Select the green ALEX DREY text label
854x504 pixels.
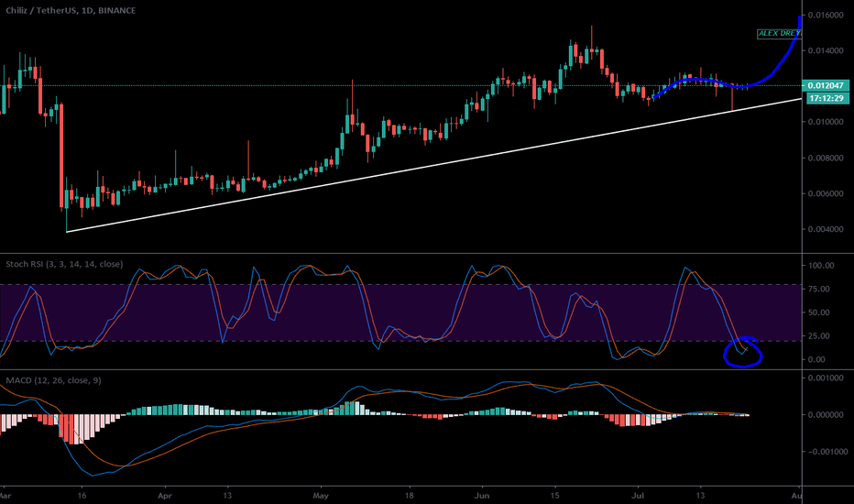tap(780, 33)
